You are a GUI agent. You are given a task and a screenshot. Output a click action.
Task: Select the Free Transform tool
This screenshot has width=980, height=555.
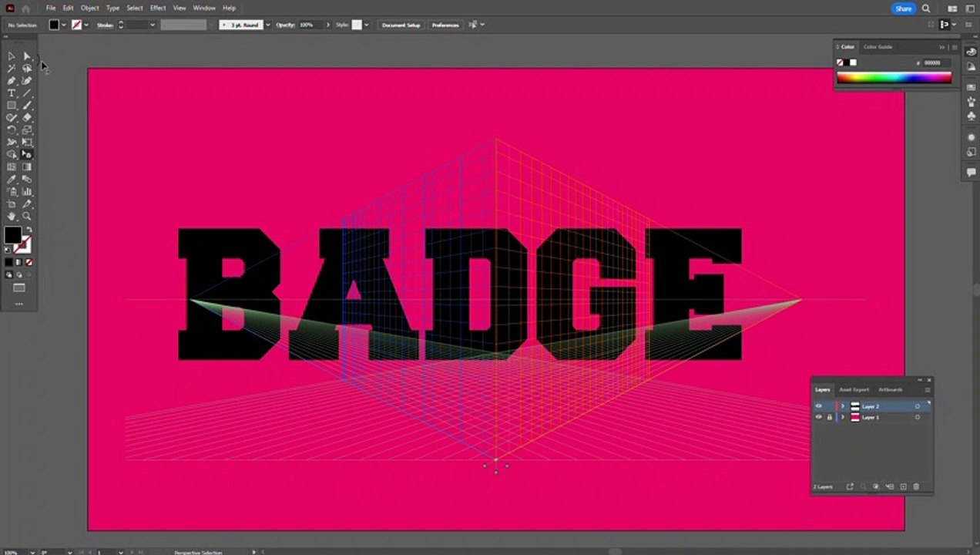point(27,143)
